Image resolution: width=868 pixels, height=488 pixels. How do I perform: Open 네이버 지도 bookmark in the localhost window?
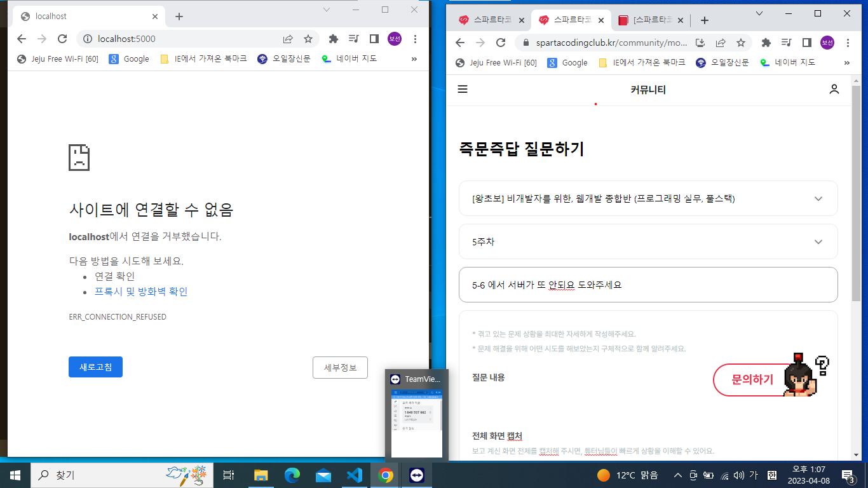coord(349,59)
